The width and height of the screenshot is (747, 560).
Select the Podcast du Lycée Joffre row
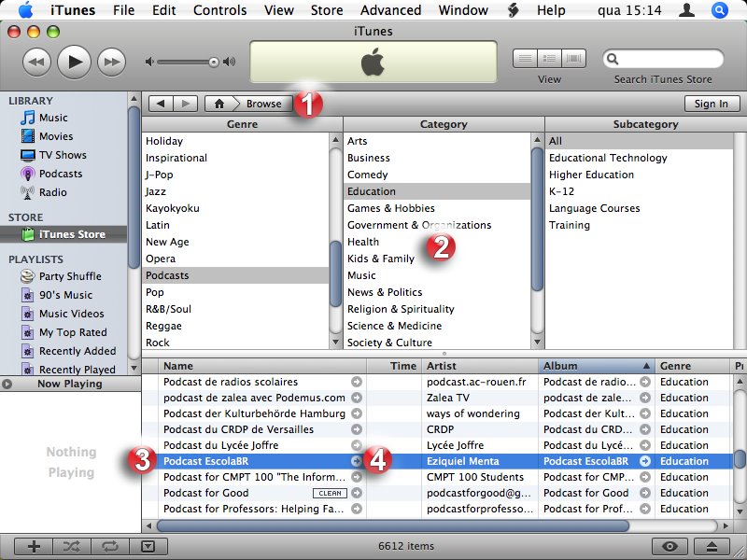[437, 445]
